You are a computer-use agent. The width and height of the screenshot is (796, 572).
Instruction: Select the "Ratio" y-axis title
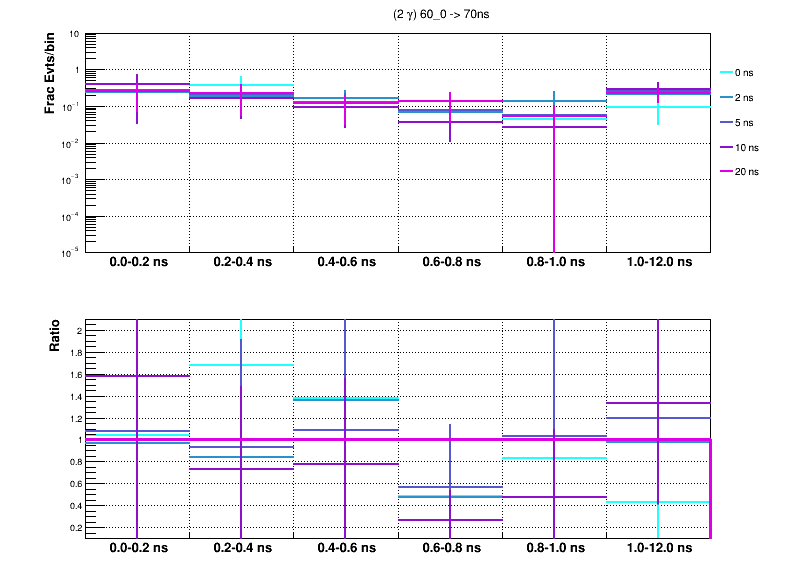56,337
